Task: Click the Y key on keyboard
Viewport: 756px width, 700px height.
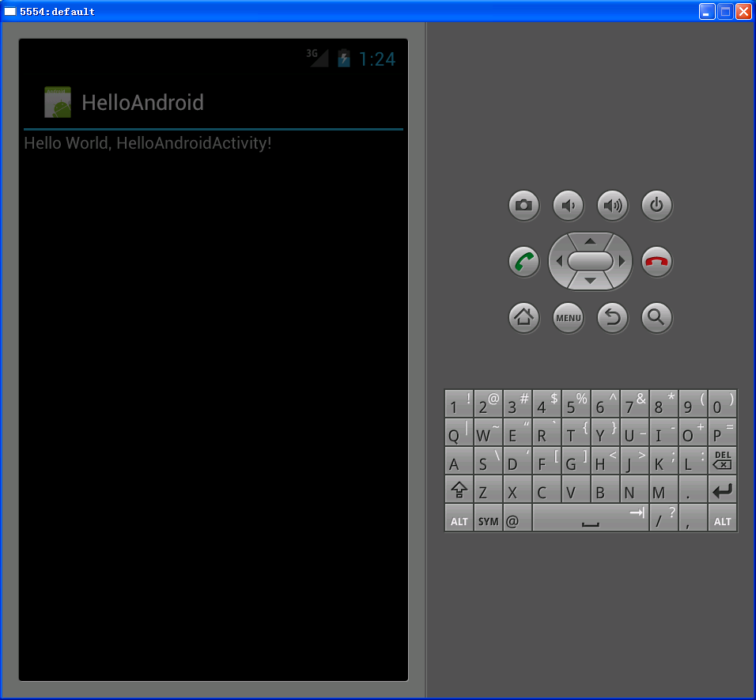Action: (x=605, y=432)
